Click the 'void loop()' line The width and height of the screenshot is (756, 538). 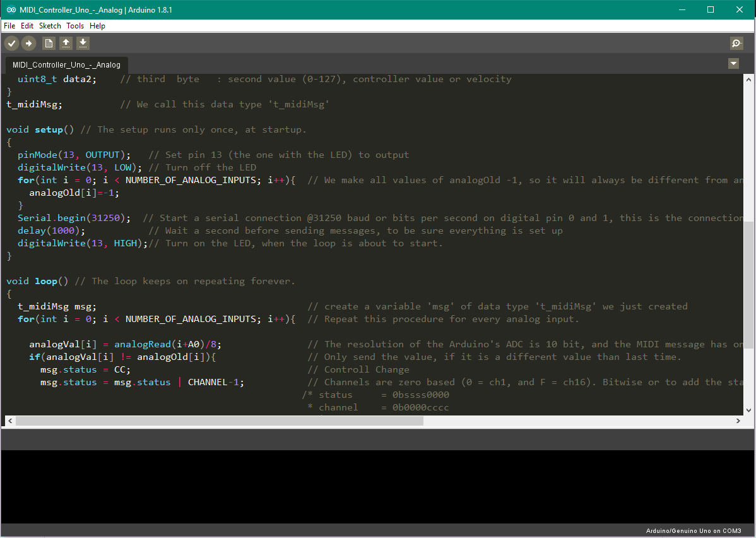point(150,281)
